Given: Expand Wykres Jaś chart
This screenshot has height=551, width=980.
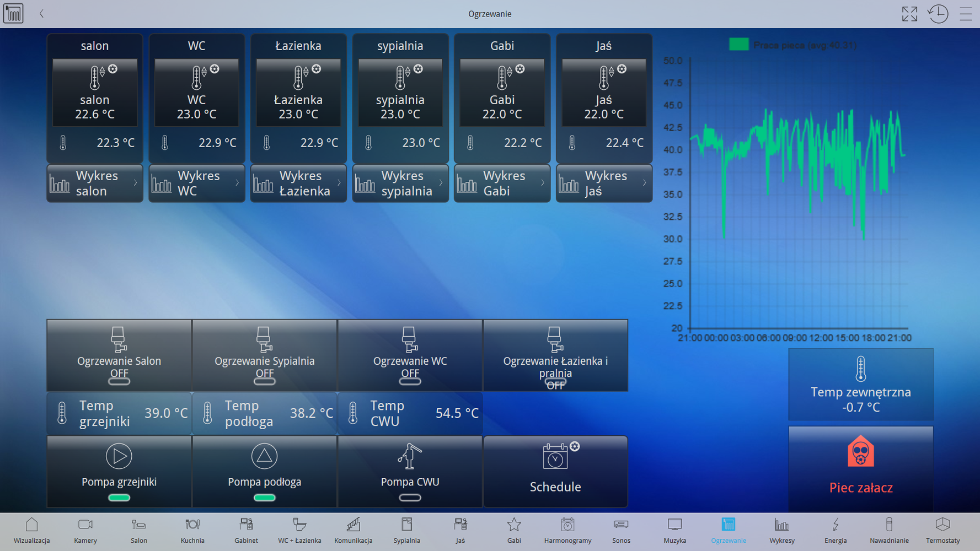Looking at the screenshot, I should click(604, 183).
